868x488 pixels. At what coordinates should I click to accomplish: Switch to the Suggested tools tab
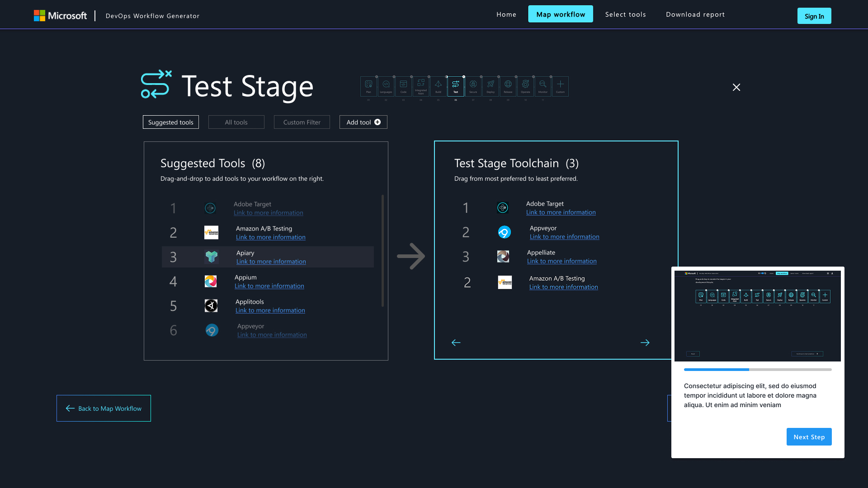point(171,122)
